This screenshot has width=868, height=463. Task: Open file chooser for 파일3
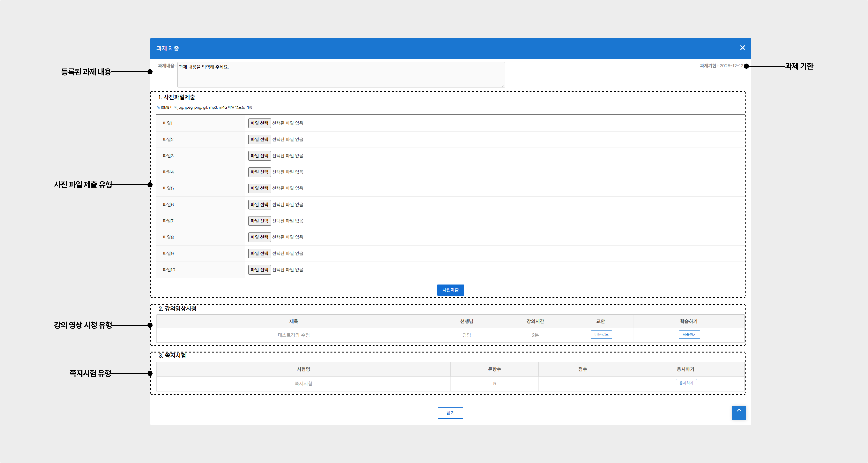[259, 156]
